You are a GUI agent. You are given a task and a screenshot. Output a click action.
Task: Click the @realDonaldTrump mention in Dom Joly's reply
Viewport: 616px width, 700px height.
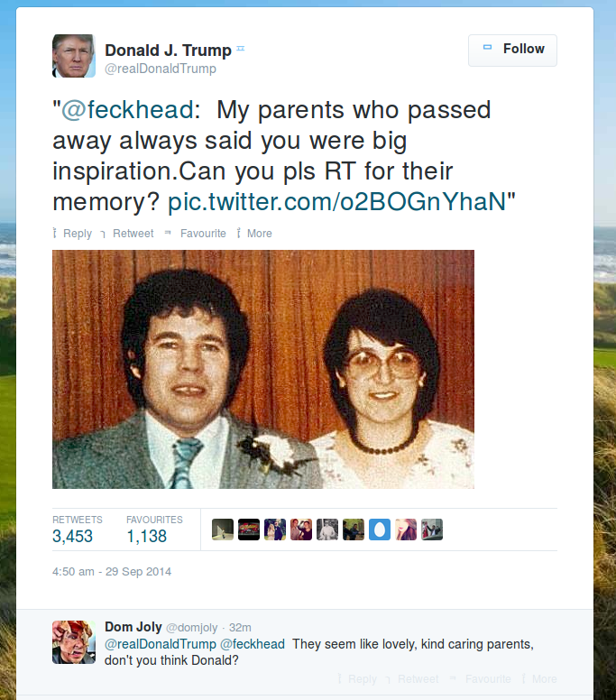coord(160,644)
